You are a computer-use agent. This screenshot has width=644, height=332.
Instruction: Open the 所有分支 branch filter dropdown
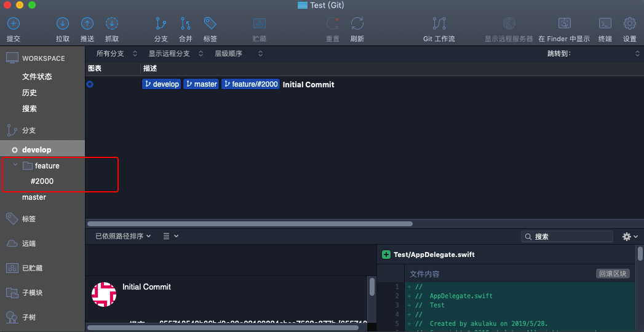pyautogui.click(x=116, y=53)
